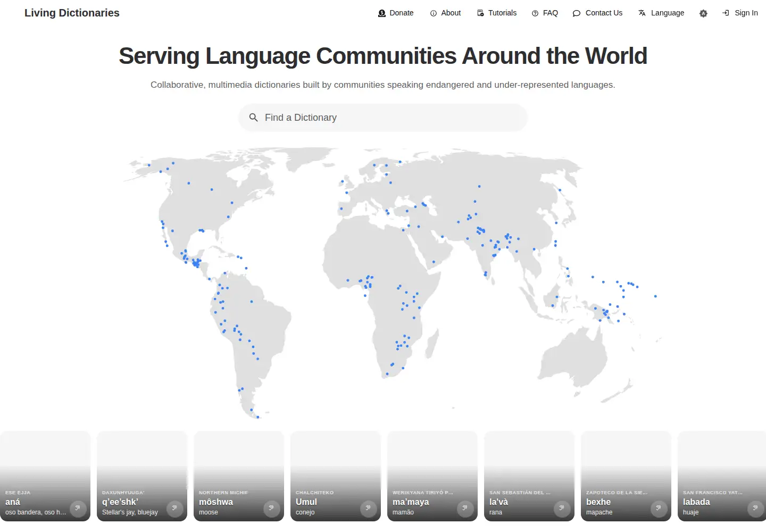Play audio for ma'maya mamão entry
The width and height of the screenshot is (766, 532).
click(465, 509)
